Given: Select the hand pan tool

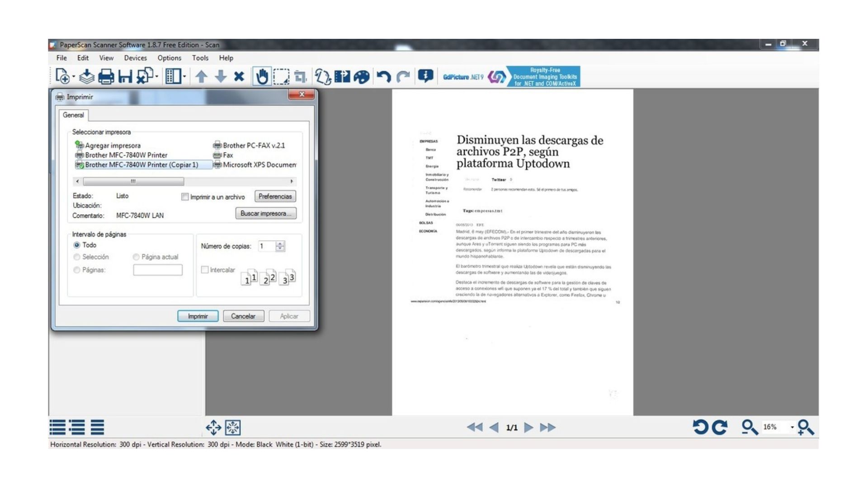Looking at the screenshot, I should pos(262,77).
